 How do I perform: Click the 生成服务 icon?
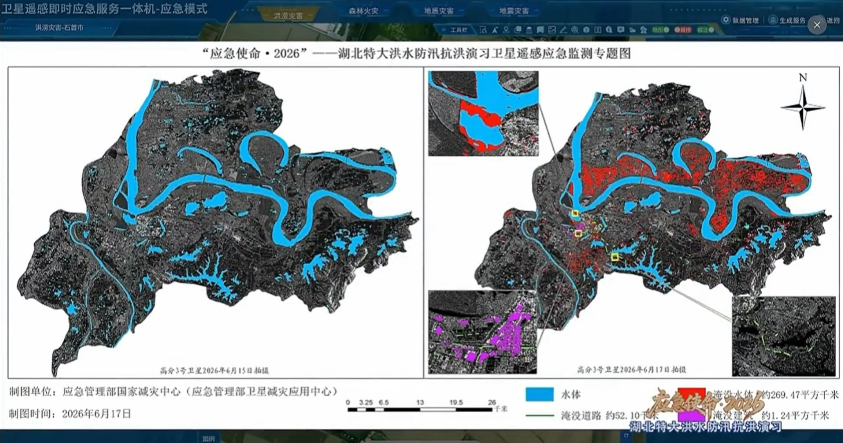(773, 20)
